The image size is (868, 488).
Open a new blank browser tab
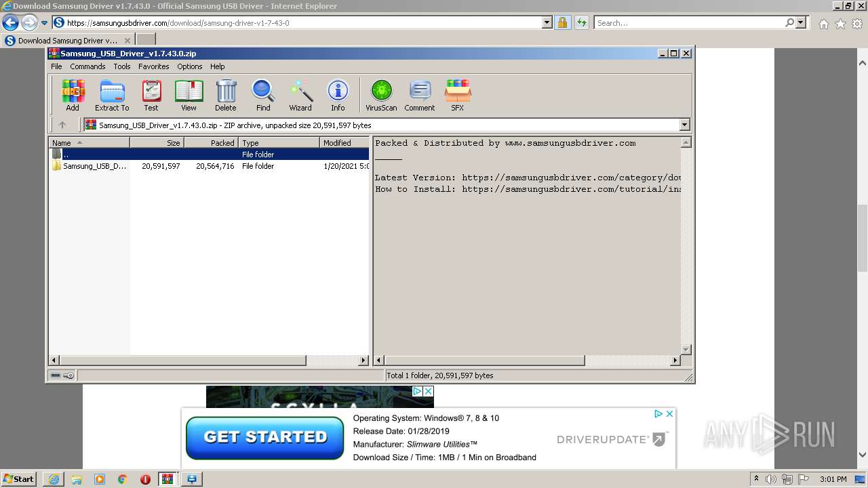pos(146,40)
